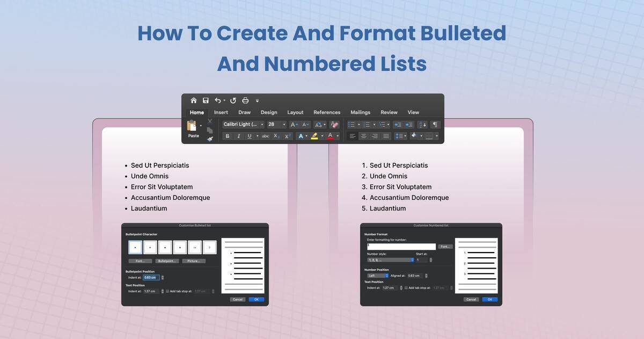644x339 pixels.
Task: Click the Superscript icon
Action: coord(287,135)
